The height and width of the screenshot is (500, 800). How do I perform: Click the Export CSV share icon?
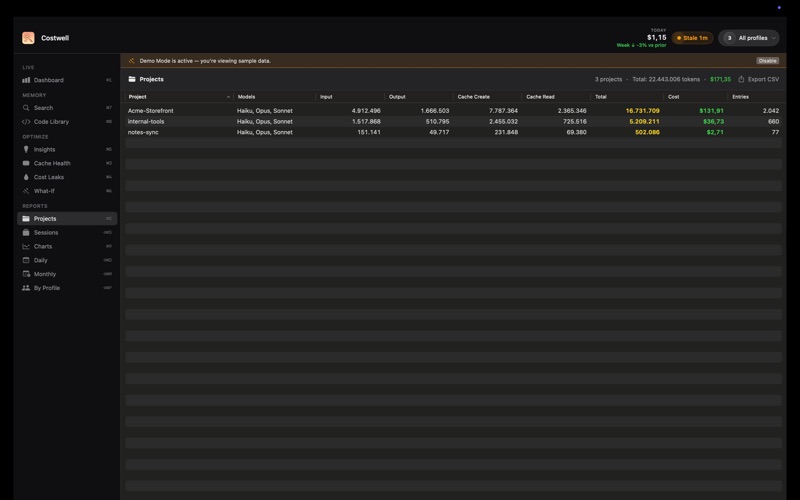[741, 79]
